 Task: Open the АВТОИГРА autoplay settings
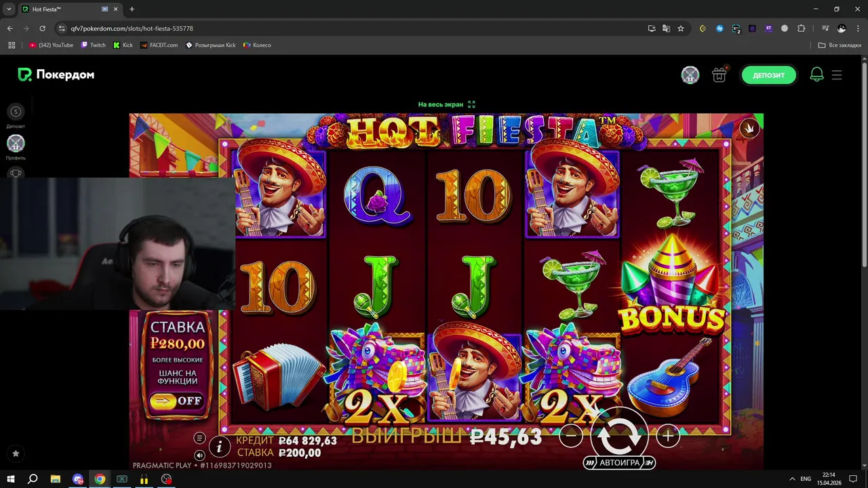coord(619,463)
